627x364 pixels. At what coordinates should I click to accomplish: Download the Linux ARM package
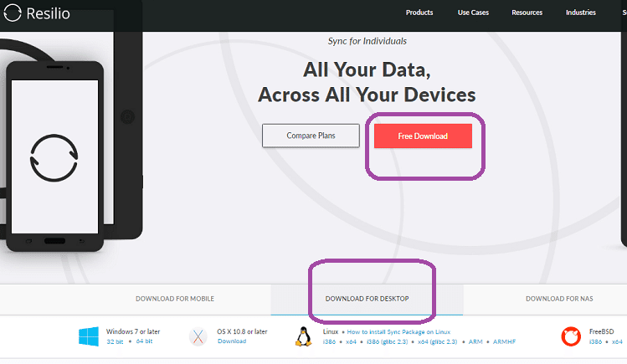pyautogui.click(x=475, y=342)
